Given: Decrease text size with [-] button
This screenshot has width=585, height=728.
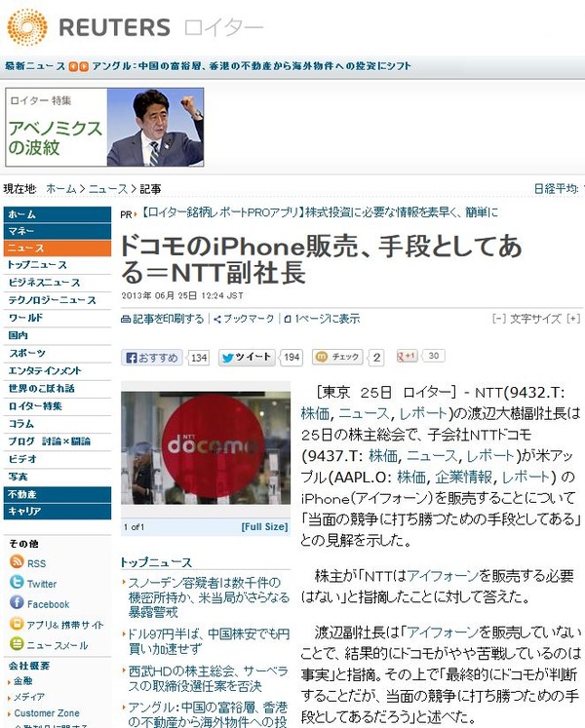Looking at the screenshot, I should [499, 319].
